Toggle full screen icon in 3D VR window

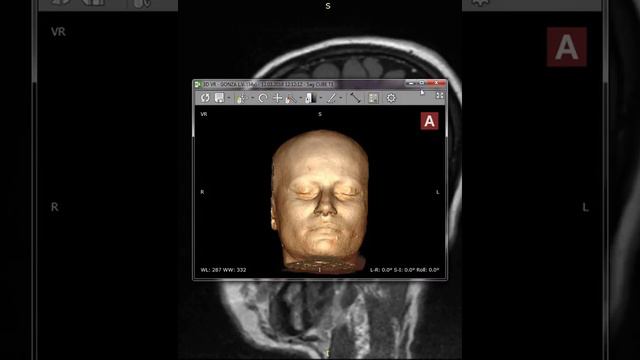click(440, 96)
